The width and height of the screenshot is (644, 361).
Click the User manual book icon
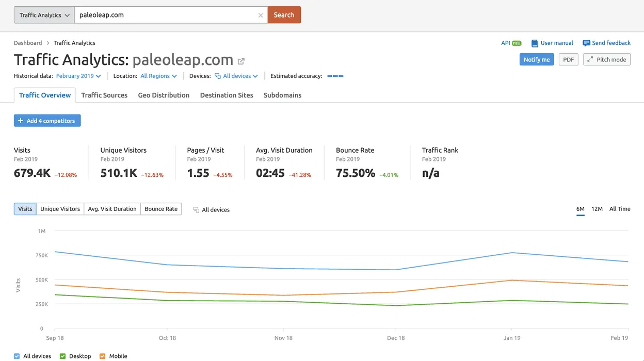click(x=535, y=43)
